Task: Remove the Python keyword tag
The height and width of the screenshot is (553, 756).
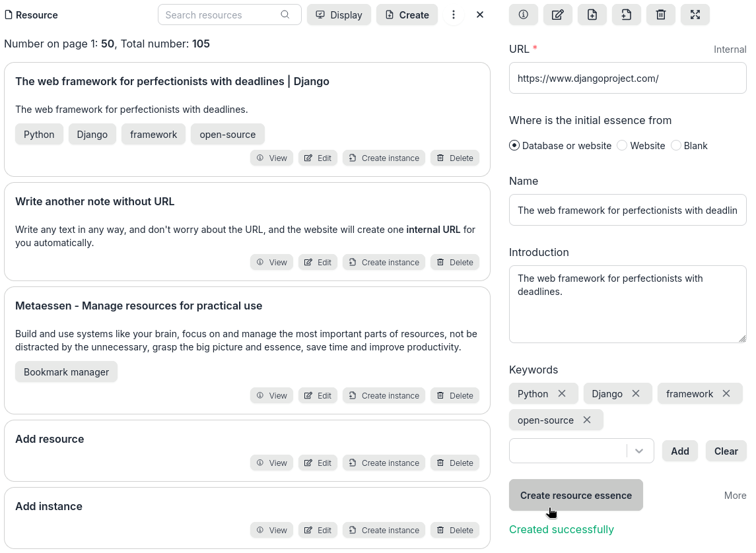Action: coord(562,393)
